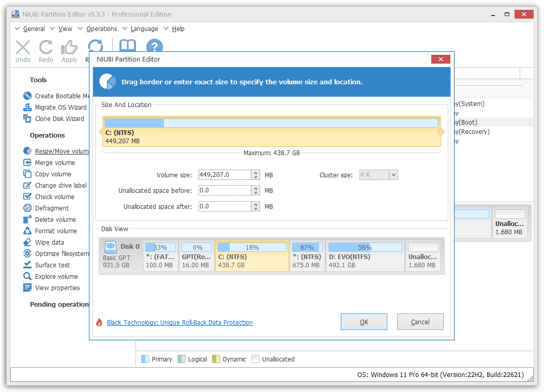544x392 pixels.
Task: Click the Defragment icon
Action: pos(27,208)
